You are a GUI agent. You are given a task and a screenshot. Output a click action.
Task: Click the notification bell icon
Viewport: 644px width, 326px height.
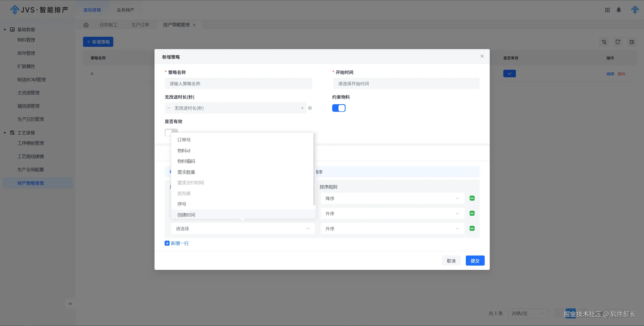619,10
